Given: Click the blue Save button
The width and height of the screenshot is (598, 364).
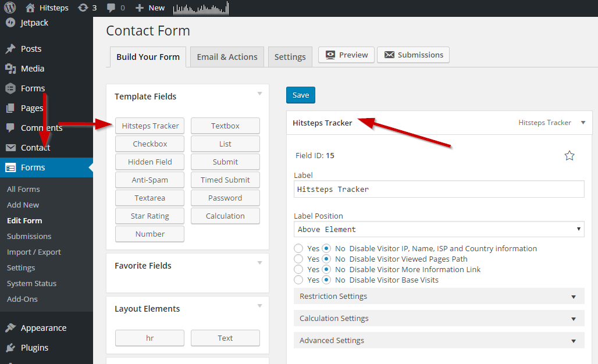Looking at the screenshot, I should [x=301, y=95].
